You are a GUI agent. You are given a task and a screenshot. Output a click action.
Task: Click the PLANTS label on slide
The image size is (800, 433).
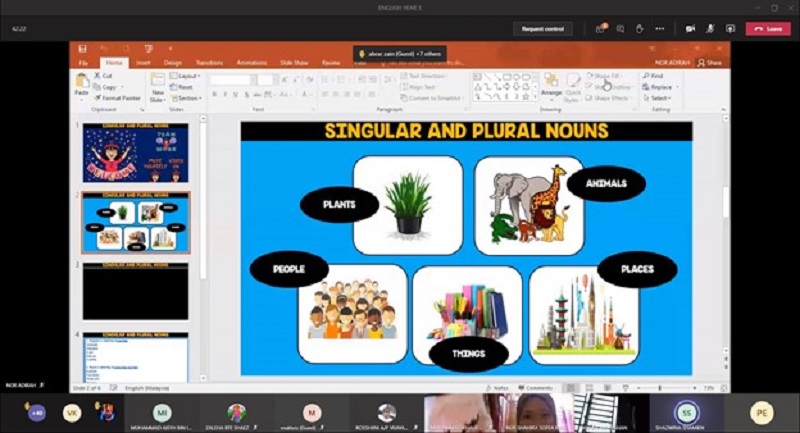coord(339,204)
